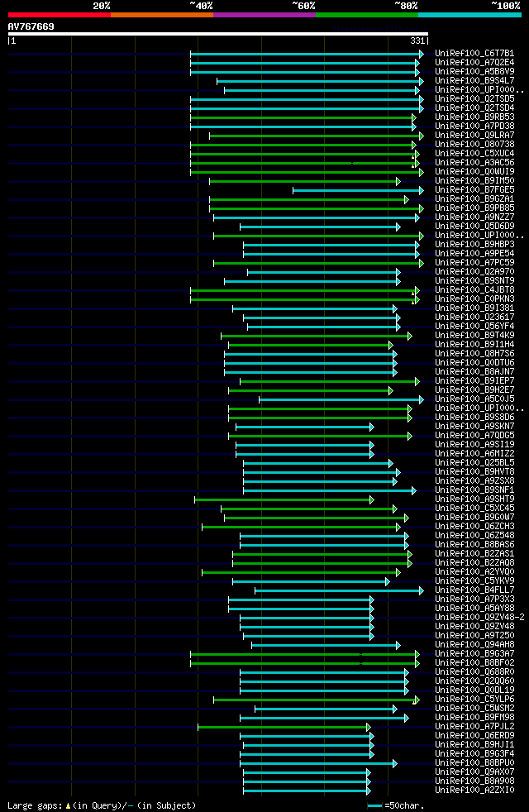Choose the UniRef100_Q5D6D9 entry
The image size is (529, 812).
pos(474,227)
